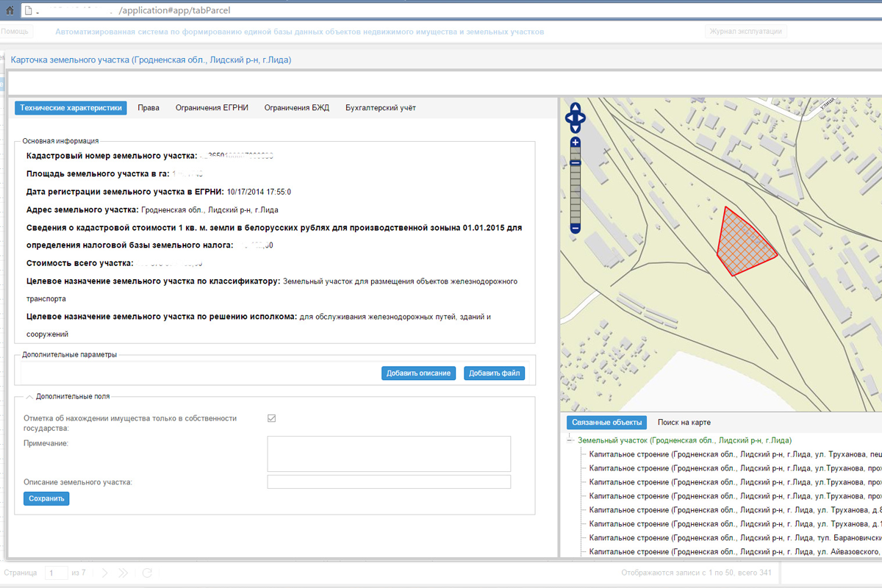Open the Права tab
Viewport: 882px width, 588px height.
(x=148, y=108)
